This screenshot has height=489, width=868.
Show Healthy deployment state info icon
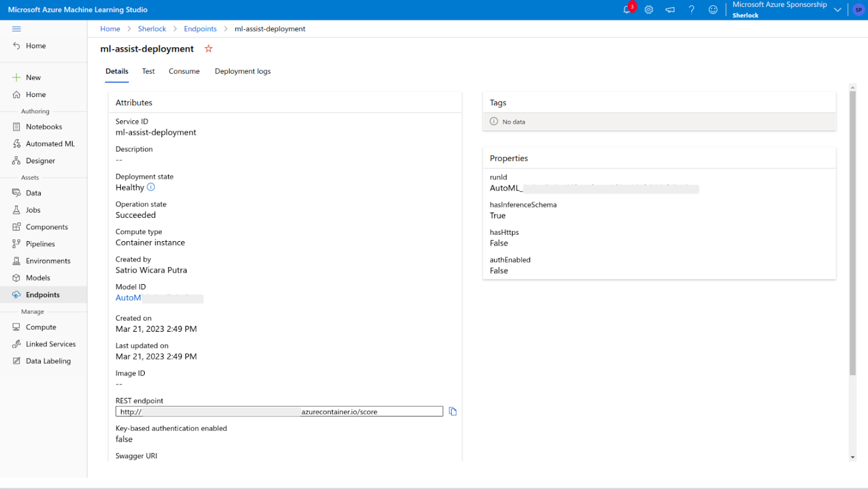[151, 187]
